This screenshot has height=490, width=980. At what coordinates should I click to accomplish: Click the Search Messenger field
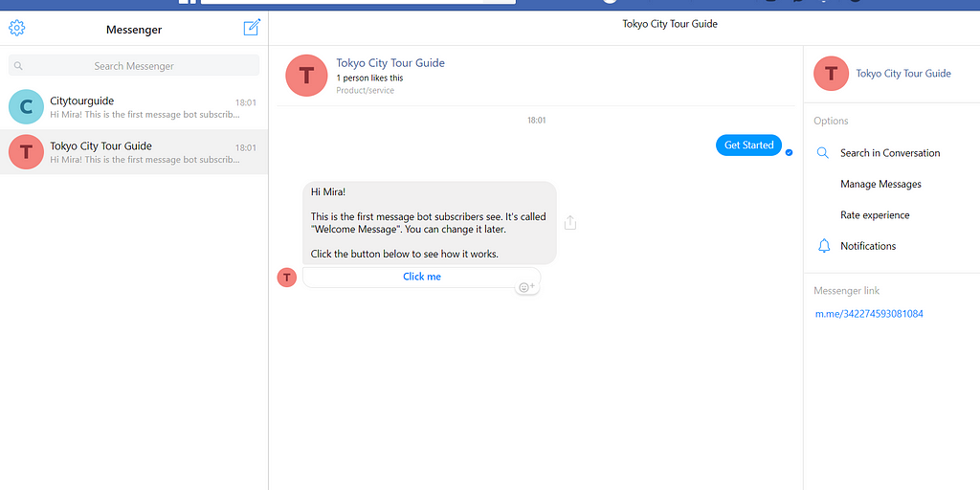point(134,66)
